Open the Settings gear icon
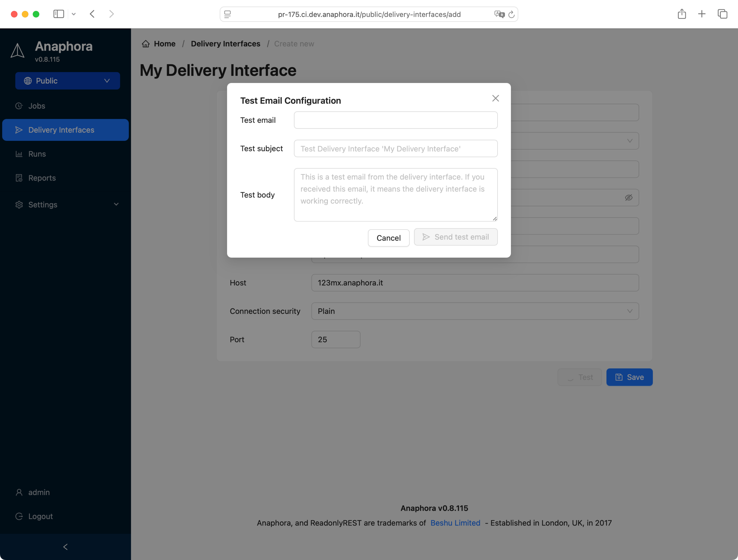The width and height of the screenshot is (738, 560). [19, 204]
